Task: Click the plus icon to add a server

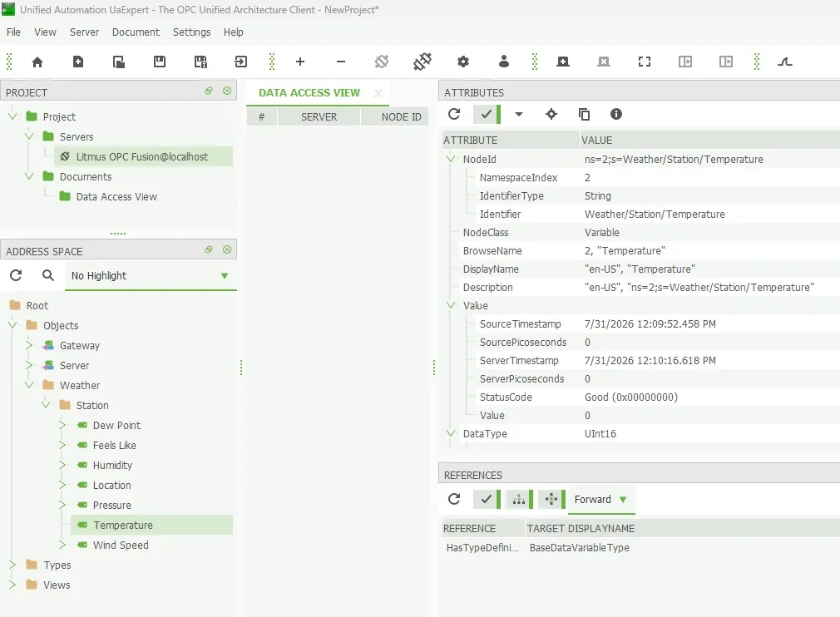Action: pyautogui.click(x=300, y=62)
